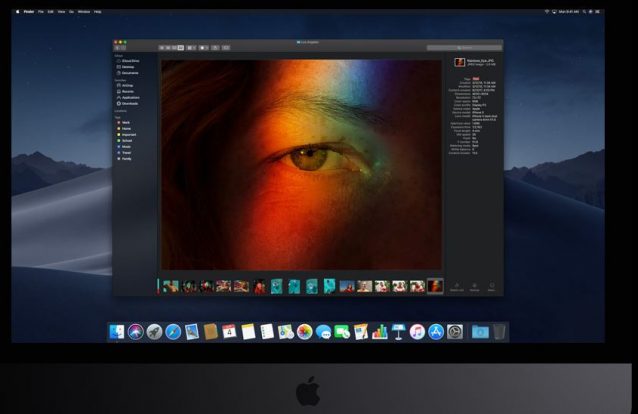Select the Applications folder in sidebar
The width and height of the screenshot is (638, 414).
pos(131,98)
